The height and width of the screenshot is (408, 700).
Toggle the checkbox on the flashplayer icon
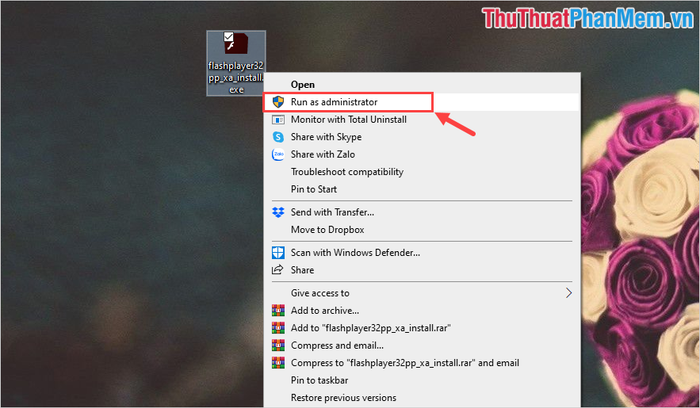pos(229,36)
